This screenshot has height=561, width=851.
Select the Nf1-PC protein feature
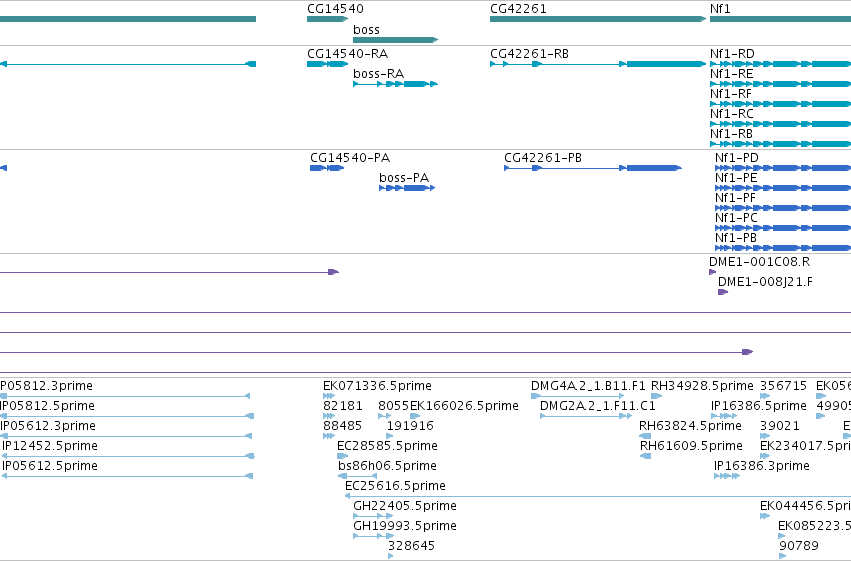(783, 228)
